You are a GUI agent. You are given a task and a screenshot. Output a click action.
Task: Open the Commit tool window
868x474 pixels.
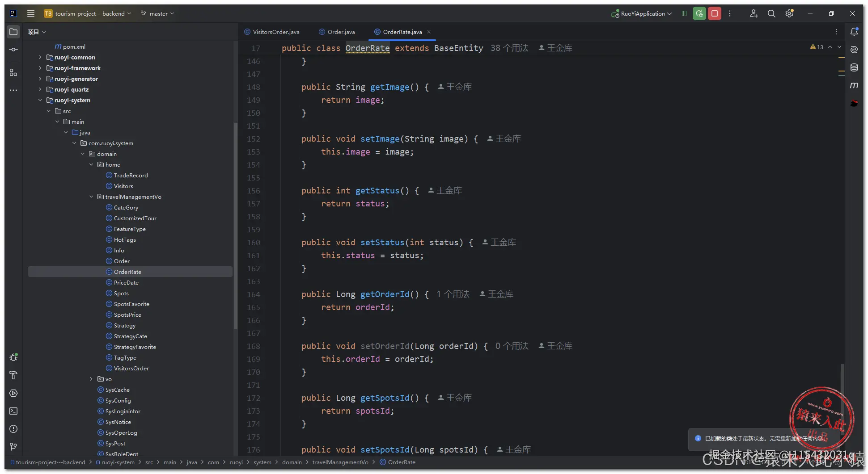(x=13, y=50)
